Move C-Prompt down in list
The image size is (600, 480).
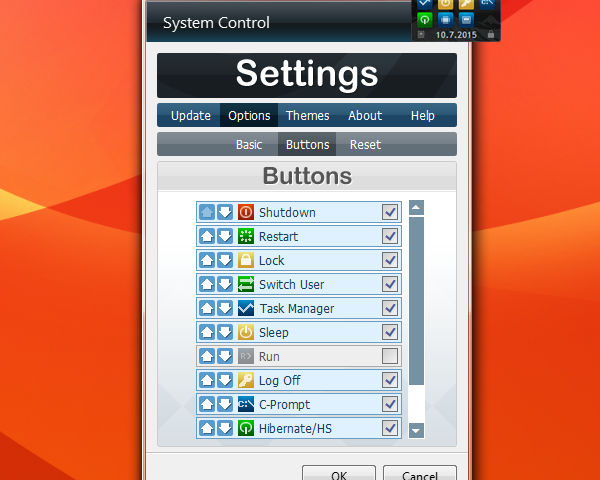(x=225, y=404)
